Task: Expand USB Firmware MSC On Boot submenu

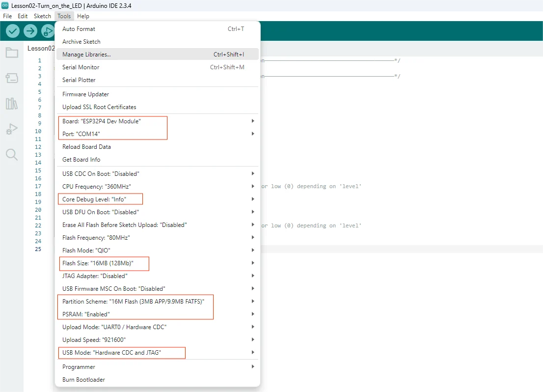Action: coord(158,289)
